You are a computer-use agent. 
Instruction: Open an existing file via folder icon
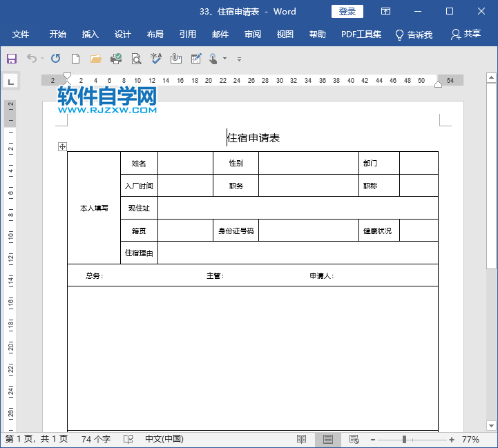[x=95, y=59]
